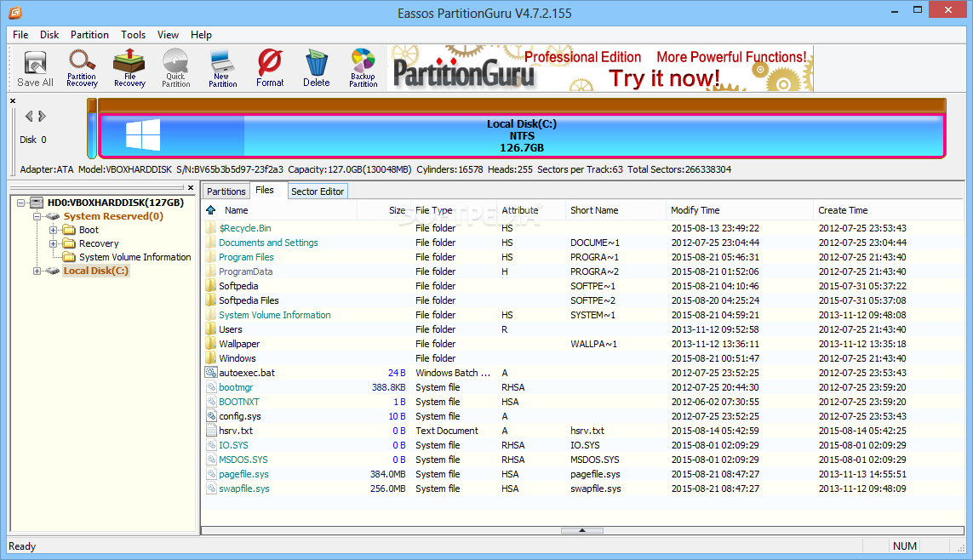Sort the file list by Name column
This screenshot has width=973, height=560.
click(280, 210)
